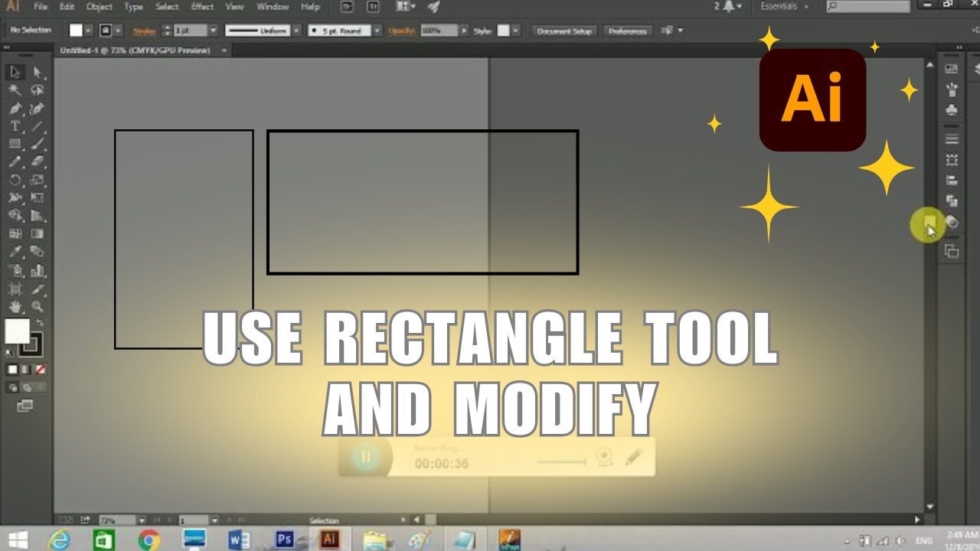The height and width of the screenshot is (551, 980).
Task: Open the File menu
Action: (41, 7)
